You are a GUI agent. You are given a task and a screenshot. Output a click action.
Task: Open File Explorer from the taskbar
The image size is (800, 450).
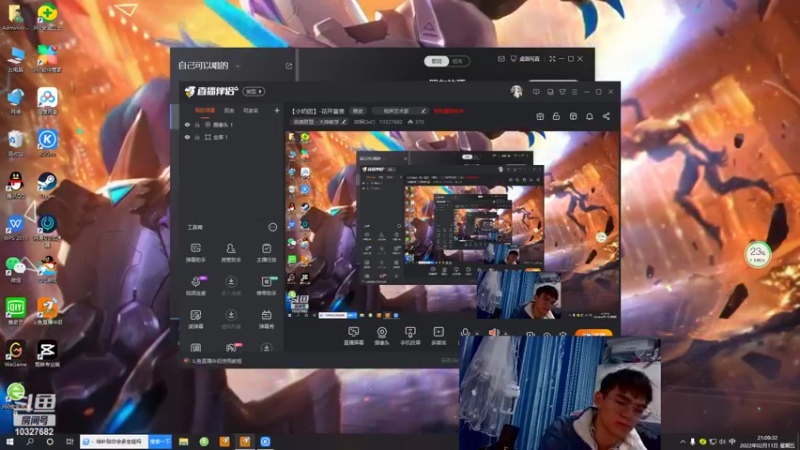coord(184,441)
